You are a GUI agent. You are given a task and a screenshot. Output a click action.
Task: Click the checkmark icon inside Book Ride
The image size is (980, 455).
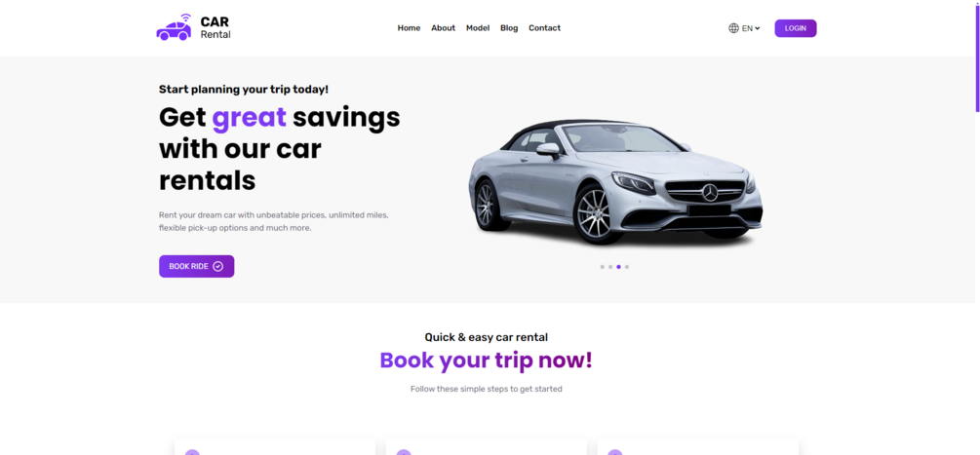click(217, 267)
